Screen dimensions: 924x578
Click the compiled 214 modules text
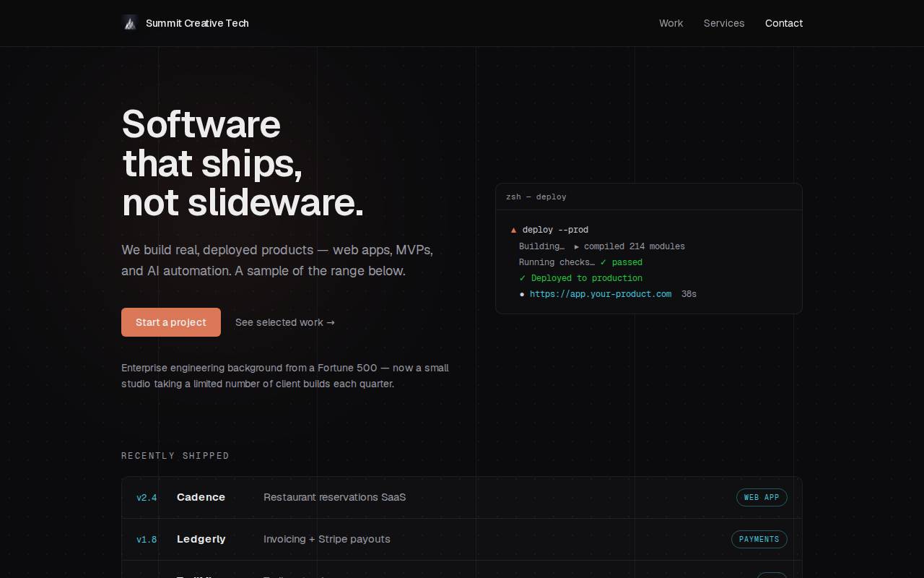(x=635, y=246)
